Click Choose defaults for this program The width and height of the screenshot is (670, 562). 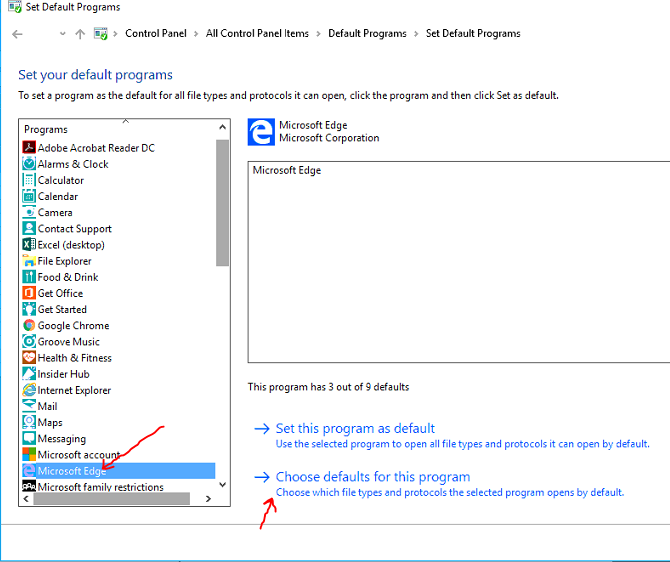click(x=373, y=477)
